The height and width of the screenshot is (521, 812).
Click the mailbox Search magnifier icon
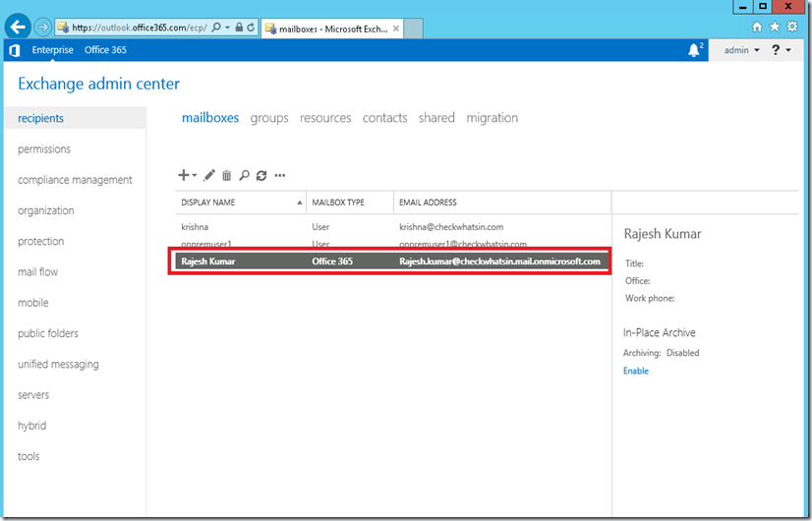click(x=244, y=176)
